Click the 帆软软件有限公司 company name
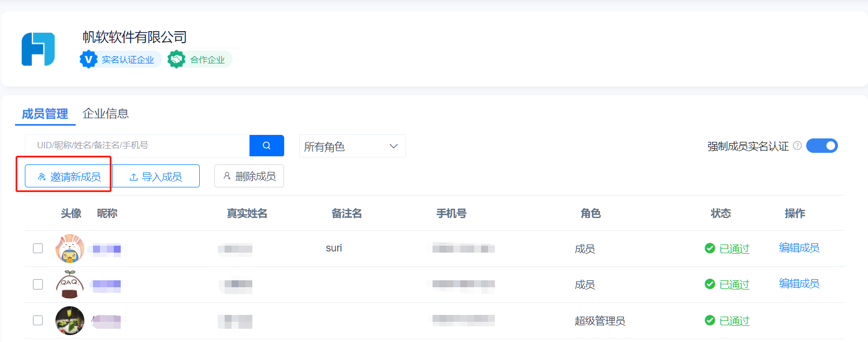868x342 pixels. pos(135,37)
